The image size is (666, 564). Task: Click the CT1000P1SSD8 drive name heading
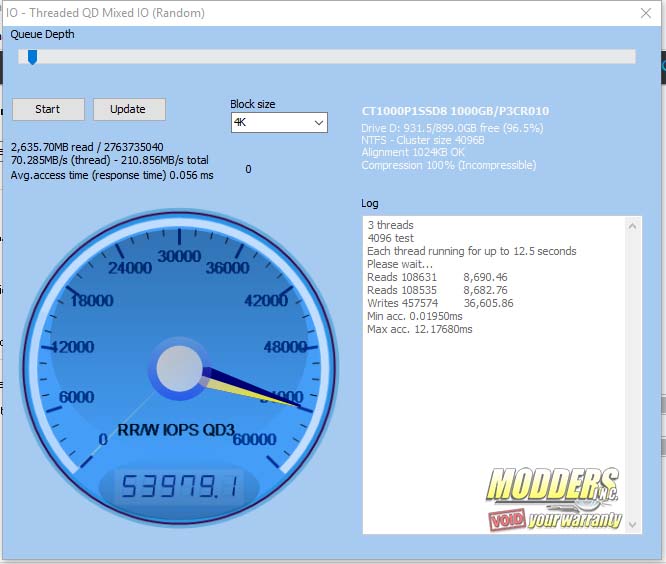click(x=454, y=110)
